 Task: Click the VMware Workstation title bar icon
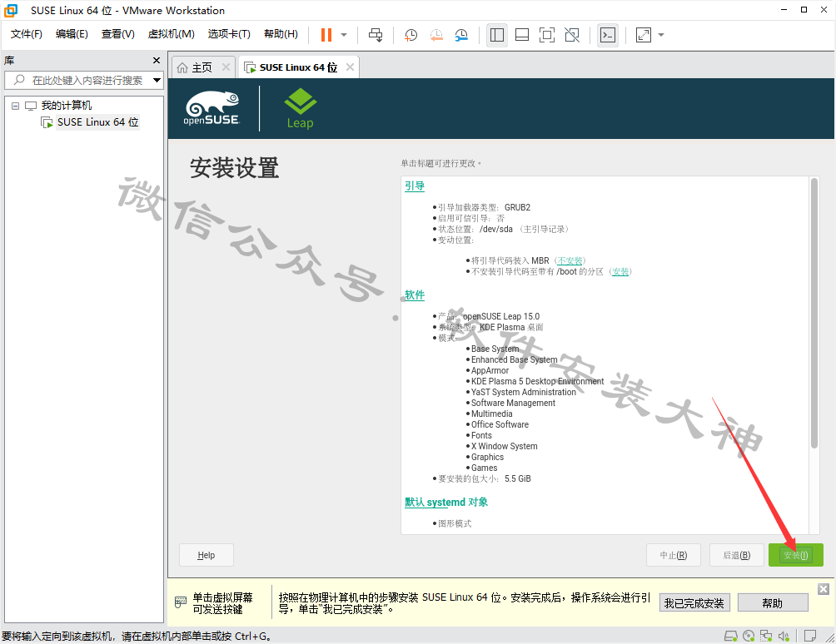pyautogui.click(x=11, y=10)
